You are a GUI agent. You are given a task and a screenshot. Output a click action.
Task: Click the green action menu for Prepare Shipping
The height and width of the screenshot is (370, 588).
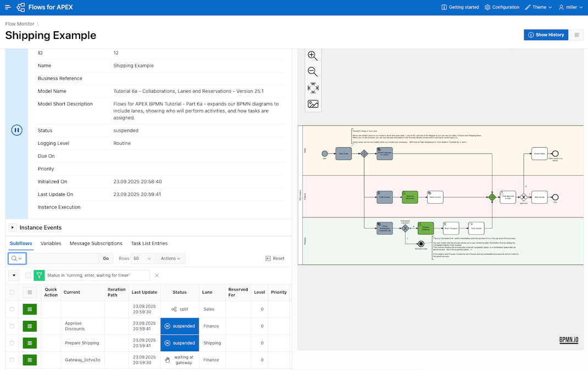coord(30,343)
